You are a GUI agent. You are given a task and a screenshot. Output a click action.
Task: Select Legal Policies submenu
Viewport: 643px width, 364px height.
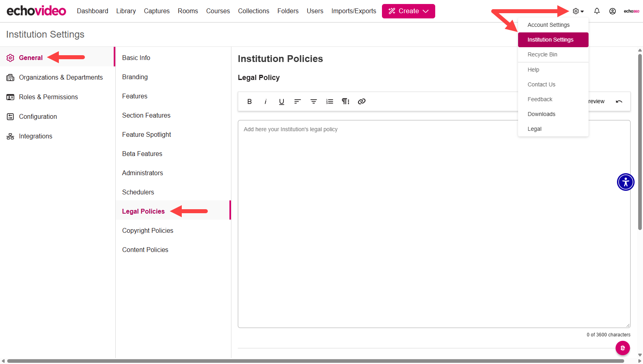[173, 210]
